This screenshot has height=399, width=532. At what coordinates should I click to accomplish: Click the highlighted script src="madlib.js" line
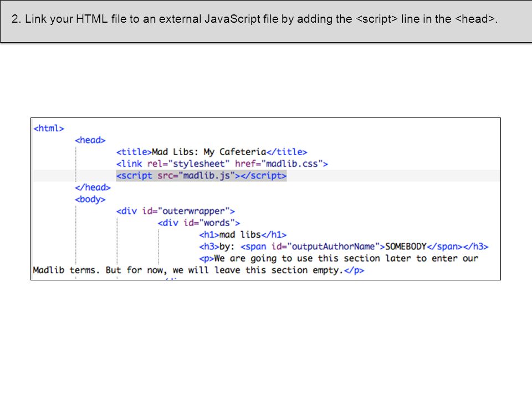[x=202, y=176]
